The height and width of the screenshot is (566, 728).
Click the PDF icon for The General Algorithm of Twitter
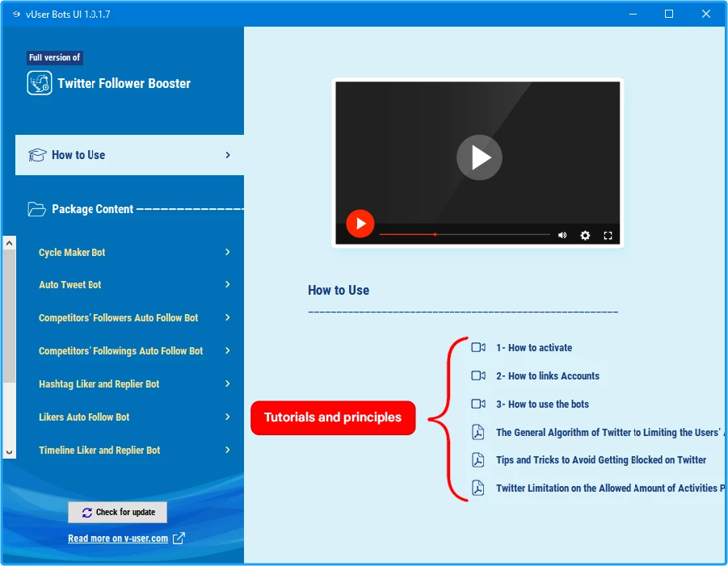tap(478, 433)
